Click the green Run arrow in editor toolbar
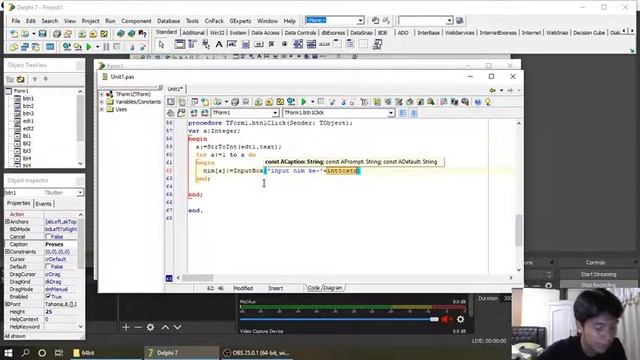Screen dimensions: 640x360 (304, 102)
